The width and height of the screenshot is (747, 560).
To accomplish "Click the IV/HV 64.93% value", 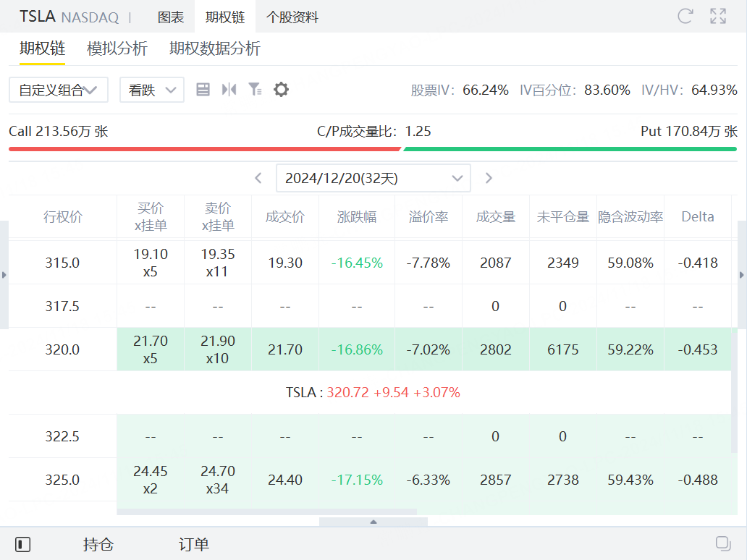I will [x=714, y=90].
